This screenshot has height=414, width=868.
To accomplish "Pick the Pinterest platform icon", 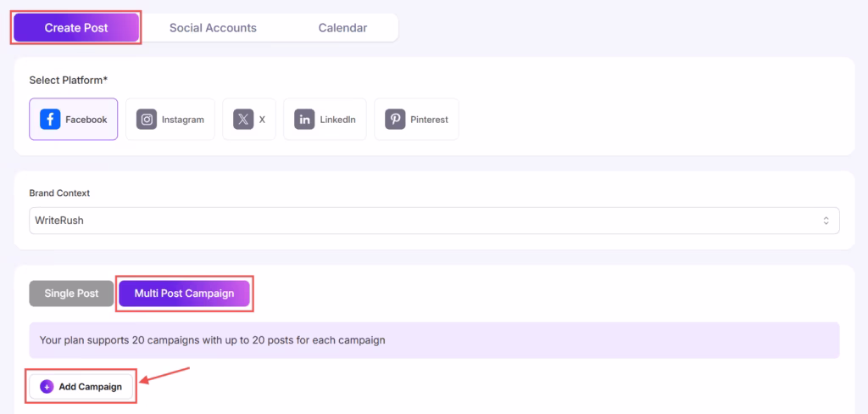I will (395, 119).
